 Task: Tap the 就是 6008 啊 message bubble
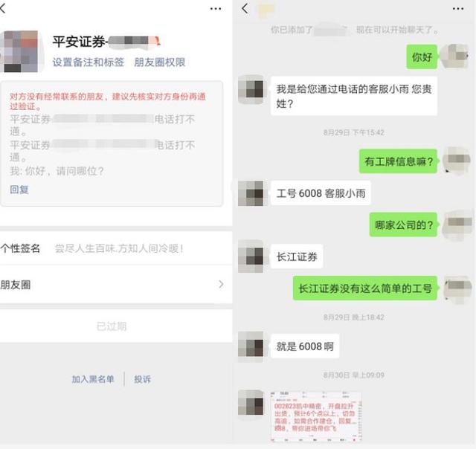(x=305, y=346)
